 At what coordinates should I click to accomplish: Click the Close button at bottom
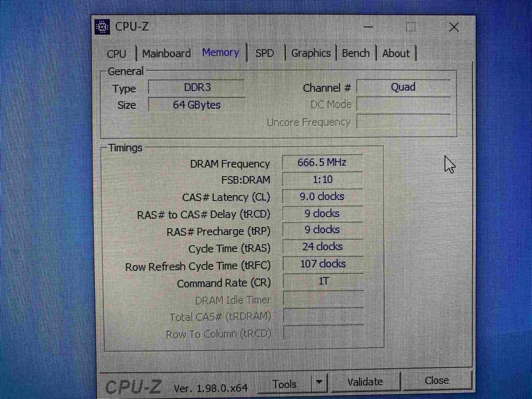(x=437, y=380)
